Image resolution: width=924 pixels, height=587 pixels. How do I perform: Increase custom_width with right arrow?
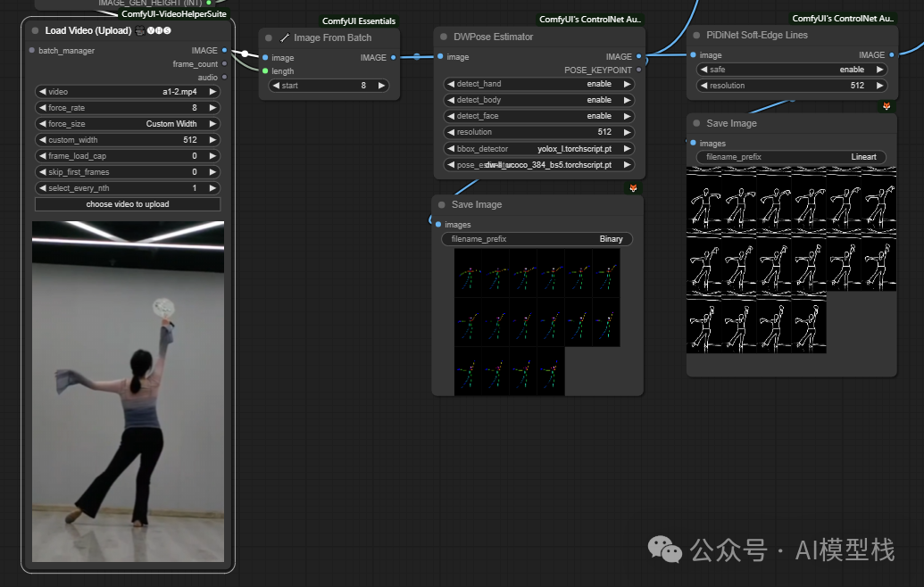(212, 140)
